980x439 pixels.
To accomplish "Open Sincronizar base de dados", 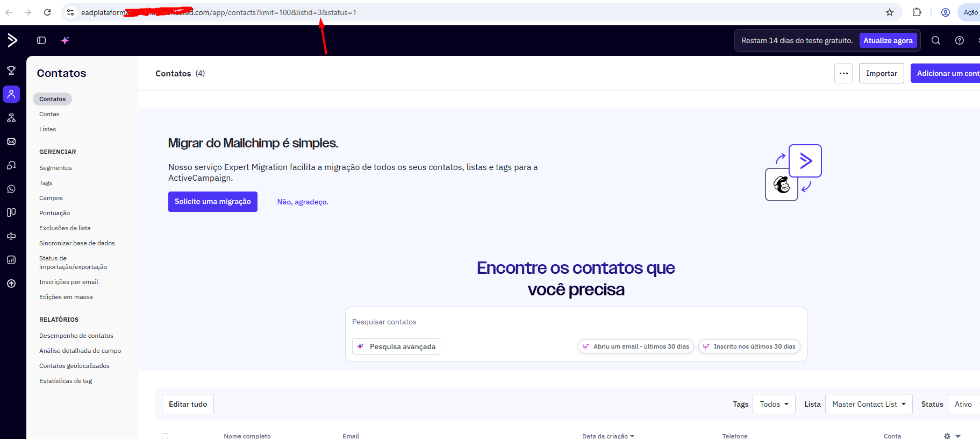I will pyautogui.click(x=77, y=243).
